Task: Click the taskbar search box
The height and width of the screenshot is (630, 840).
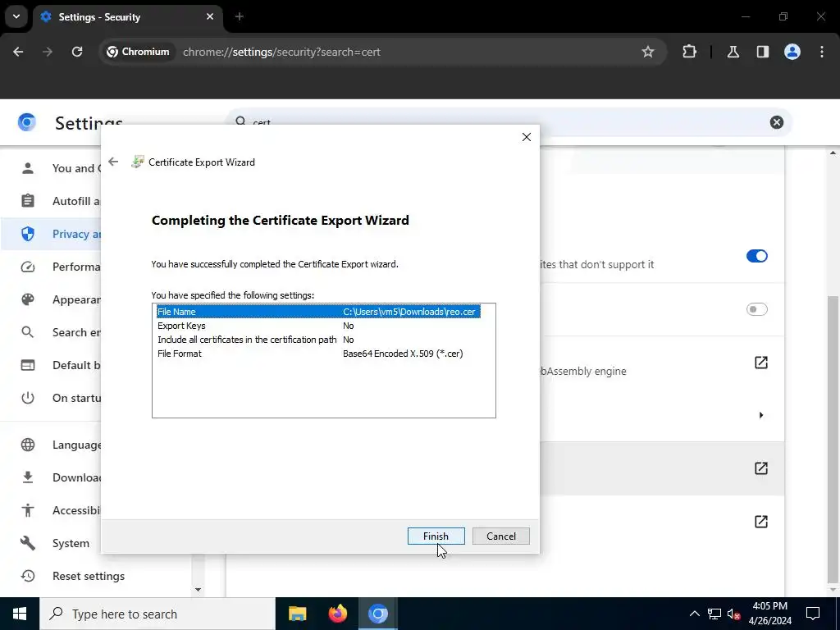Action: pyautogui.click(x=157, y=614)
